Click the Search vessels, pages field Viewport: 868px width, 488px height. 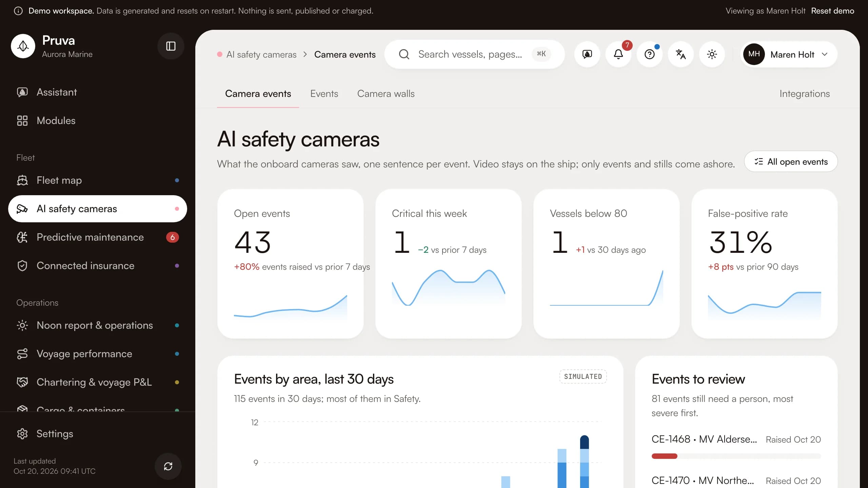(474, 54)
